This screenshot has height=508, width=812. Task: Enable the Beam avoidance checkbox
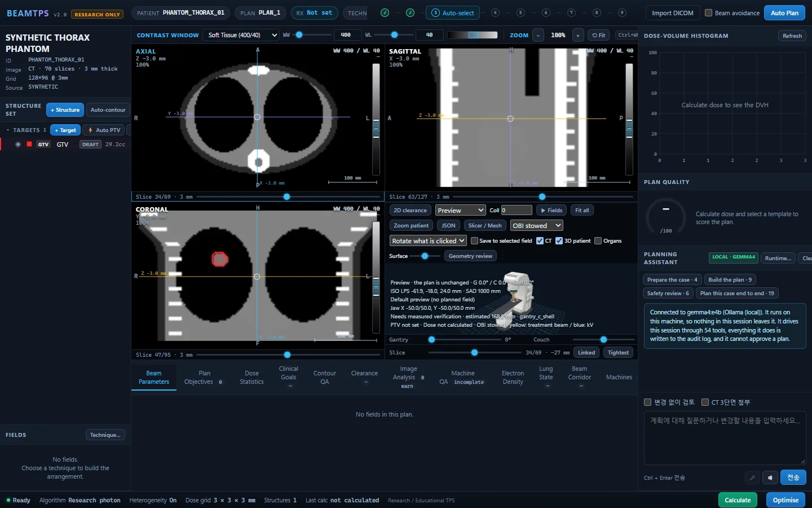point(709,13)
